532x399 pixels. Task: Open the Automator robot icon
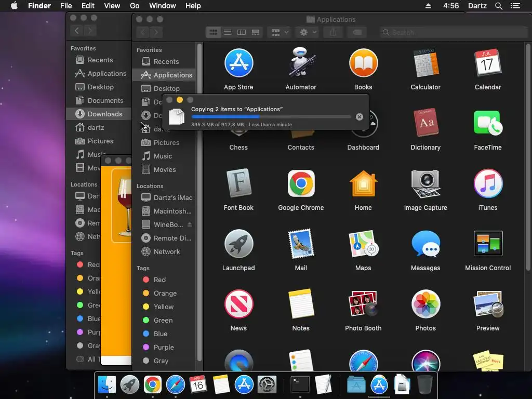tap(301, 62)
